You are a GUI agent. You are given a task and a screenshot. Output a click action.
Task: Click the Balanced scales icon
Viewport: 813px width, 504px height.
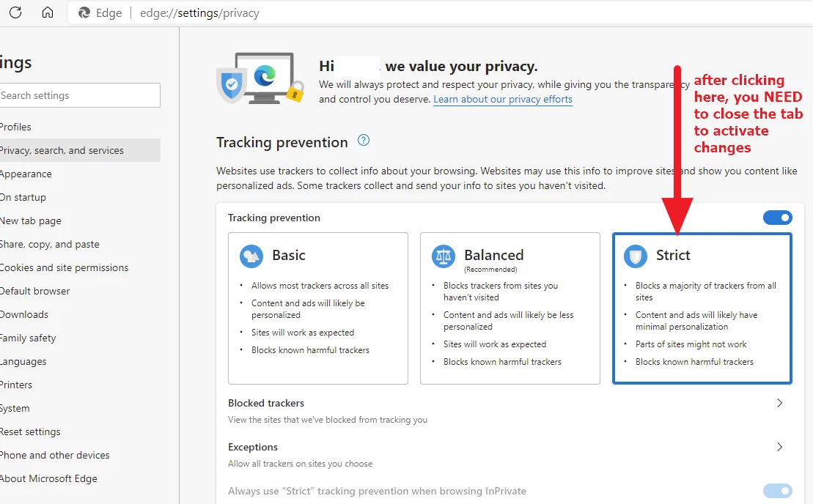pos(444,256)
